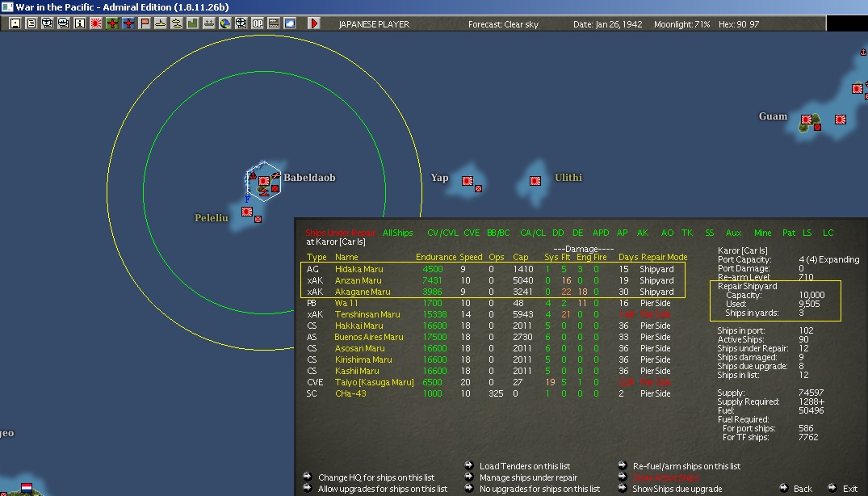Click the Japanese rising sun flag icon
Image resolution: width=868 pixels, height=496 pixels.
(x=96, y=23)
